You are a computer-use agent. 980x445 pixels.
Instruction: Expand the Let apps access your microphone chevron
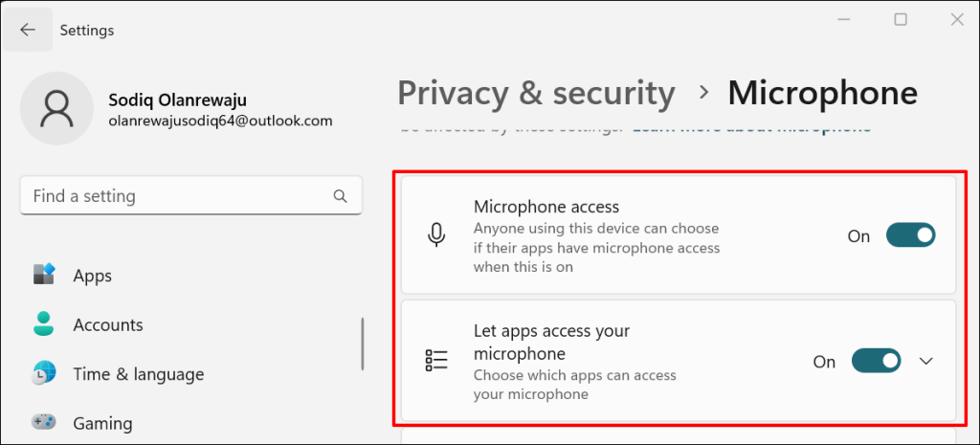926,361
